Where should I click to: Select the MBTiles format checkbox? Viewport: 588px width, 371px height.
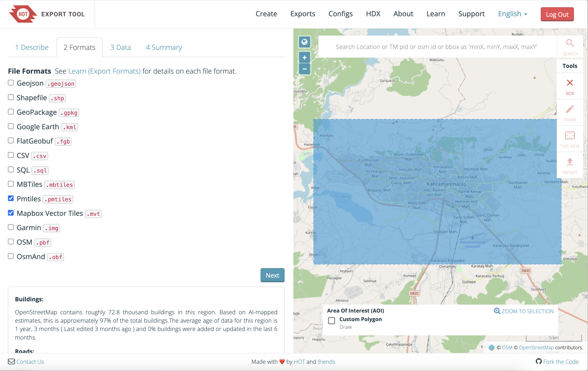tap(11, 184)
